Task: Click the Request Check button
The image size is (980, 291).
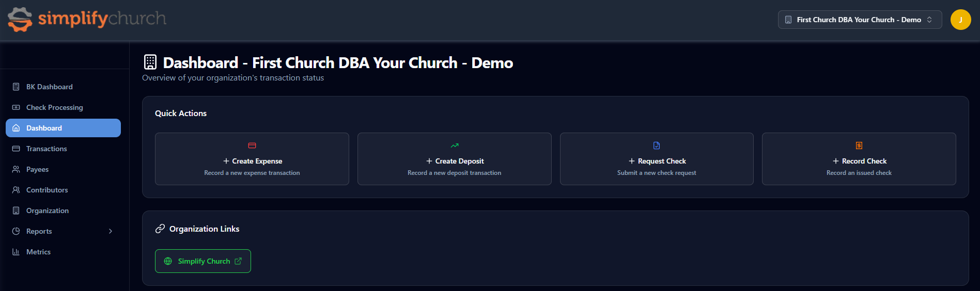Action: point(657,161)
